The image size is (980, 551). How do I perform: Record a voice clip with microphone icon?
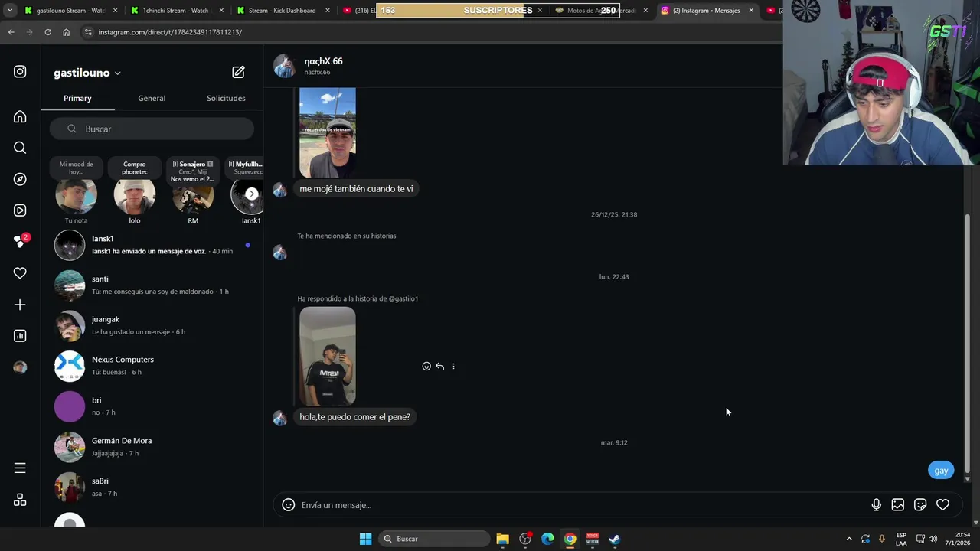(876, 505)
